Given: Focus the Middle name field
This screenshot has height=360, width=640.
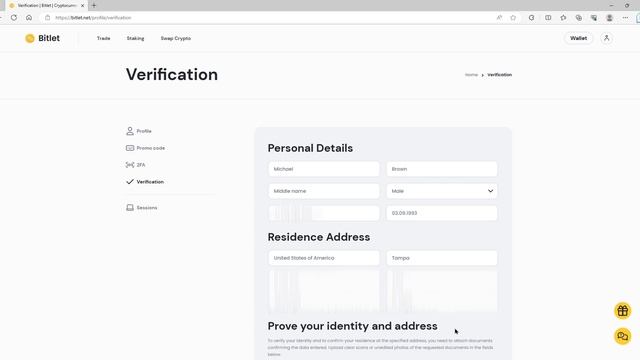Looking at the screenshot, I should click(x=324, y=191).
